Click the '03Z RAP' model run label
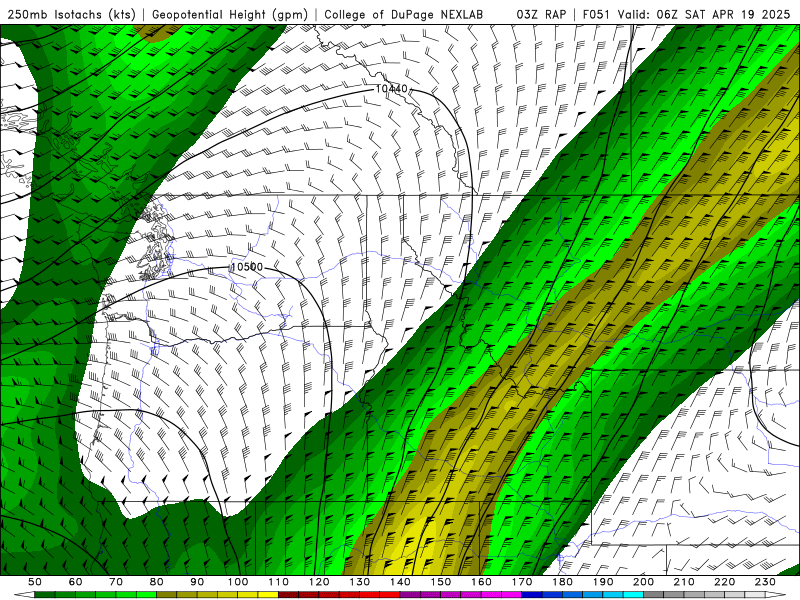The height and width of the screenshot is (600, 800). (x=541, y=14)
